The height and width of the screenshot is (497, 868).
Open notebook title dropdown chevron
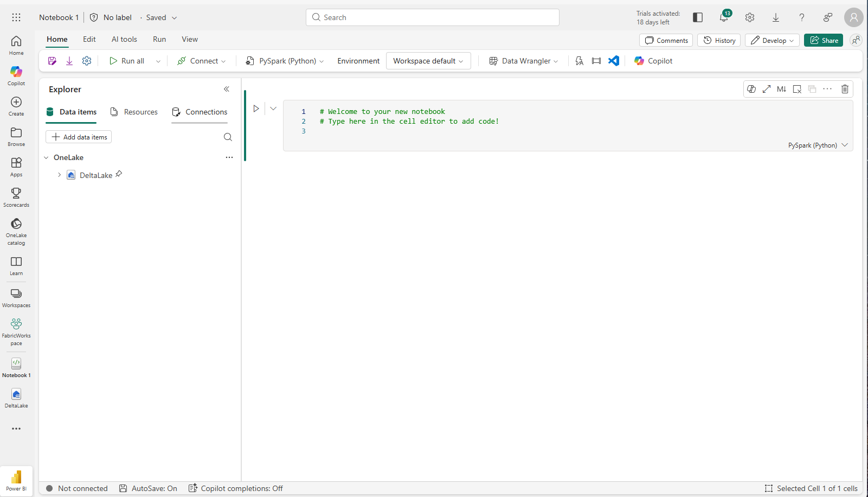(175, 17)
